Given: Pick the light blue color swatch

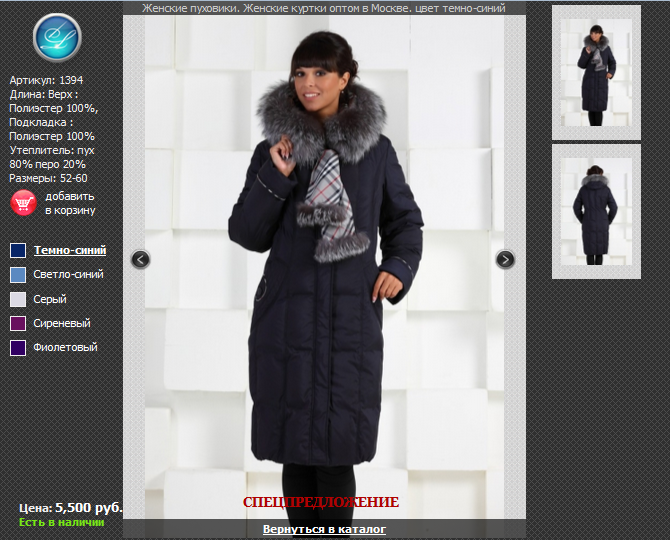Looking at the screenshot, I should pos(18,274).
